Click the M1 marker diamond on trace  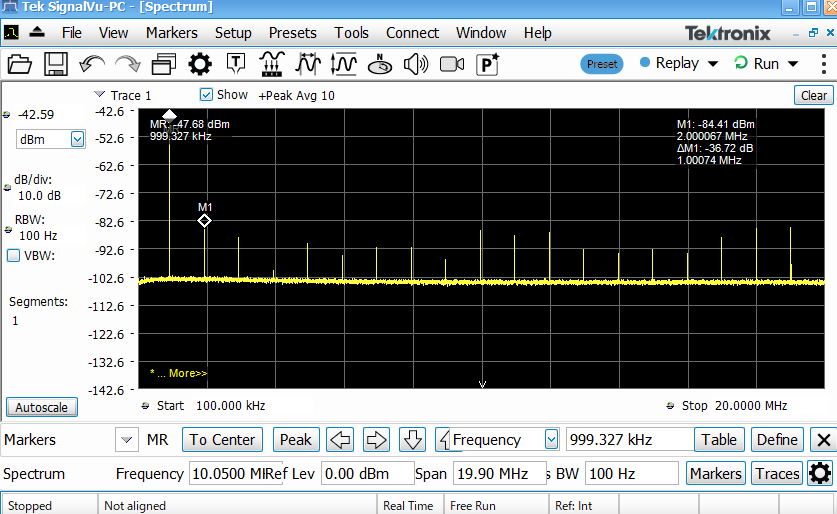[x=204, y=220]
